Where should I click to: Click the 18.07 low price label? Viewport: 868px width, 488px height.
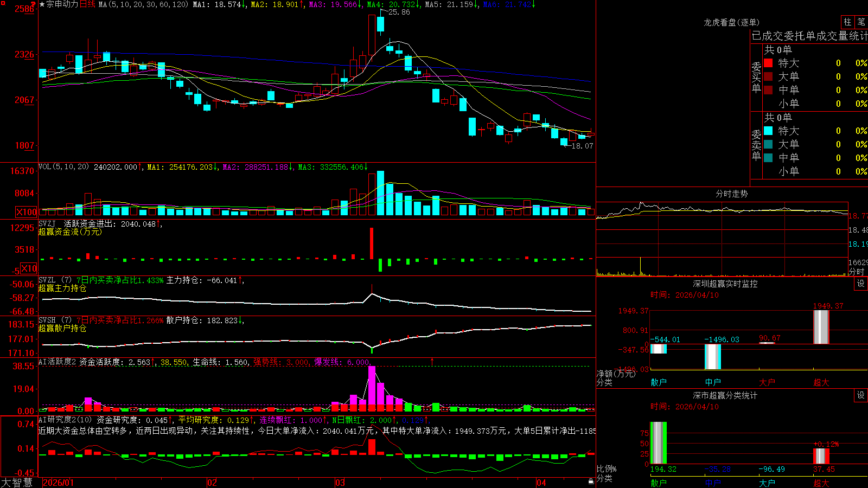click(x=583, y=146)
